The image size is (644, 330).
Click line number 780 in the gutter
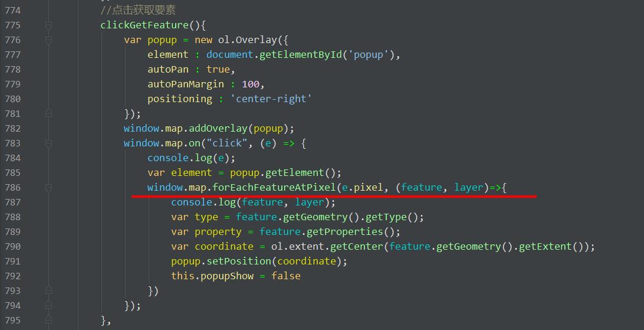tap(13, 99)
